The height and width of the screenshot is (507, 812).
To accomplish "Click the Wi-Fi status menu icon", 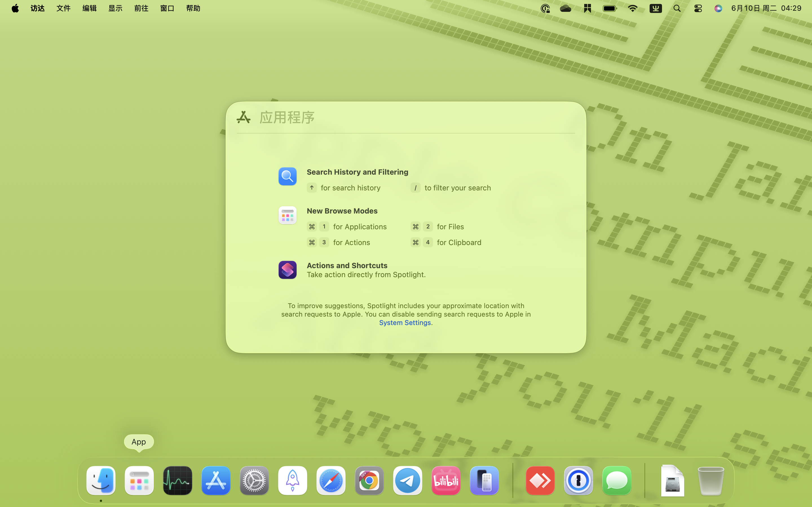I will 632,8.
